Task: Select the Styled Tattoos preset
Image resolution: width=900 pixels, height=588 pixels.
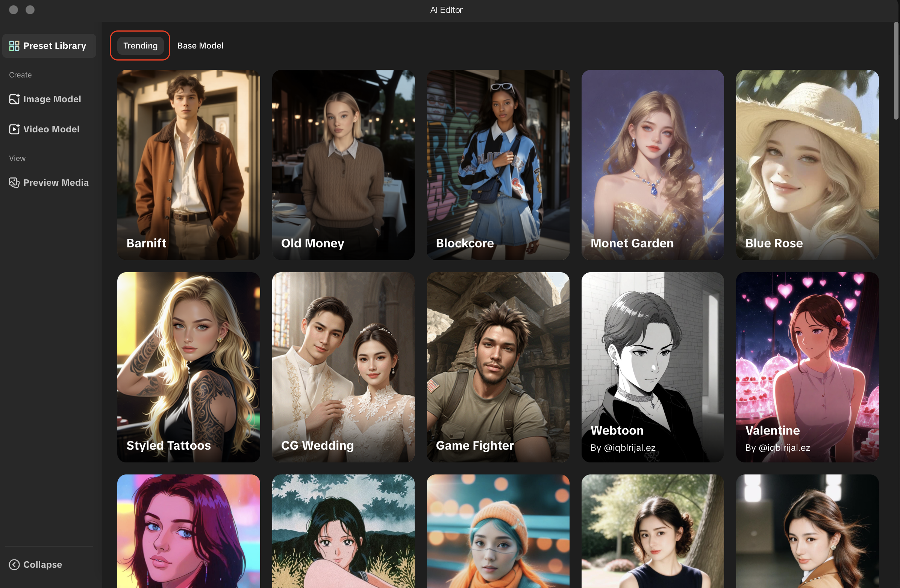Action: click(x=189, y=367)
